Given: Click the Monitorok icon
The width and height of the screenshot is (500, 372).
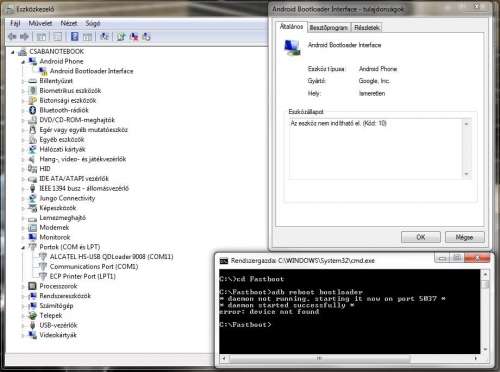Looking at the screenshot, I should 33,237.
